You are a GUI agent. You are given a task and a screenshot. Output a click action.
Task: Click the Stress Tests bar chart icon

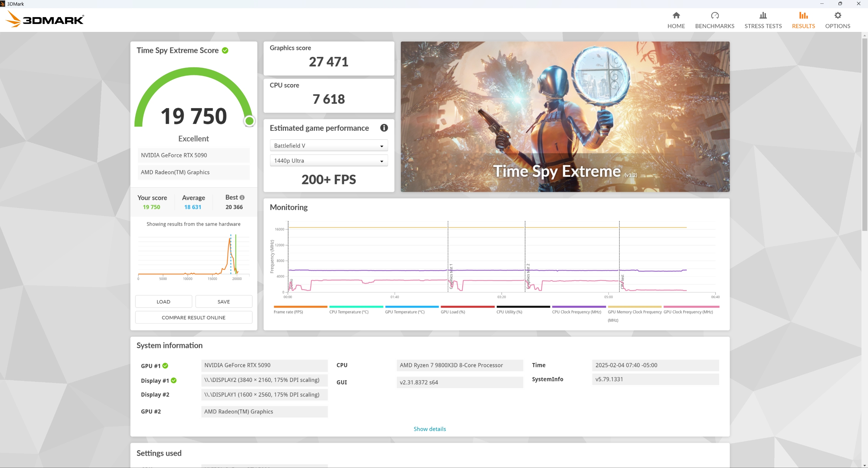click(x=763, y=15)
